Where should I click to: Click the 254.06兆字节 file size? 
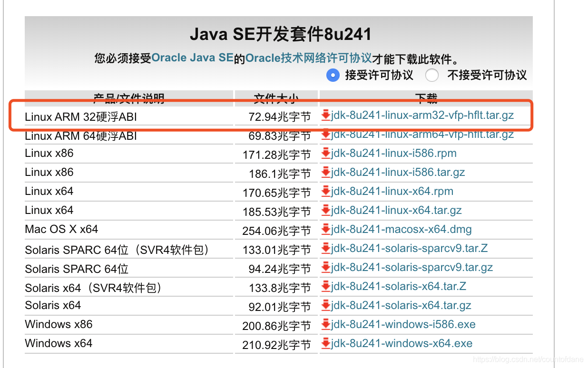[276, 231]
